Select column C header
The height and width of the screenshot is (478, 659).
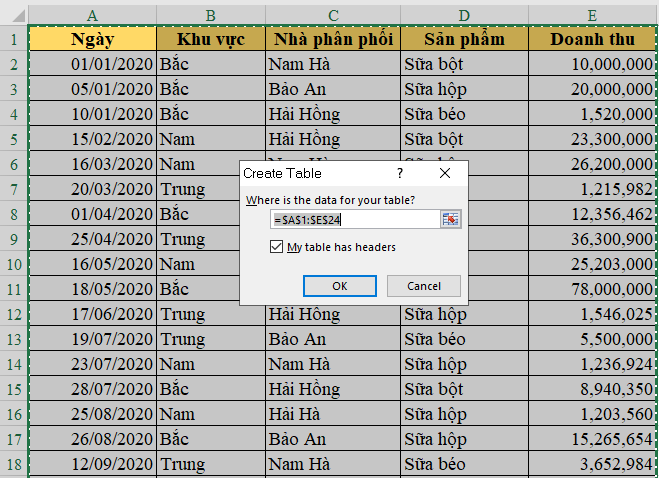[333, 15]
